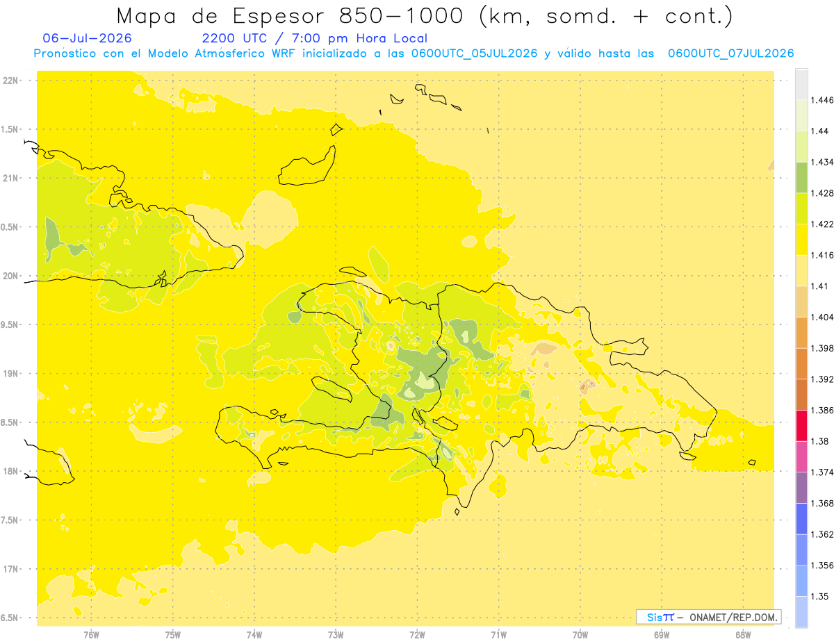Click the '68W' longitude label
This screenshot has width=834, height=644.
743,634
